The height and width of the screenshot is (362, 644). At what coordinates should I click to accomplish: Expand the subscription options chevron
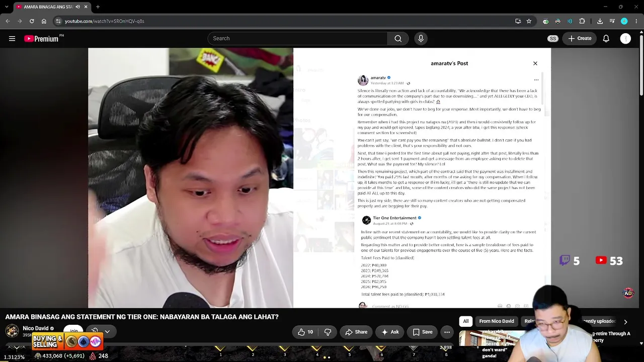[107, 332]
